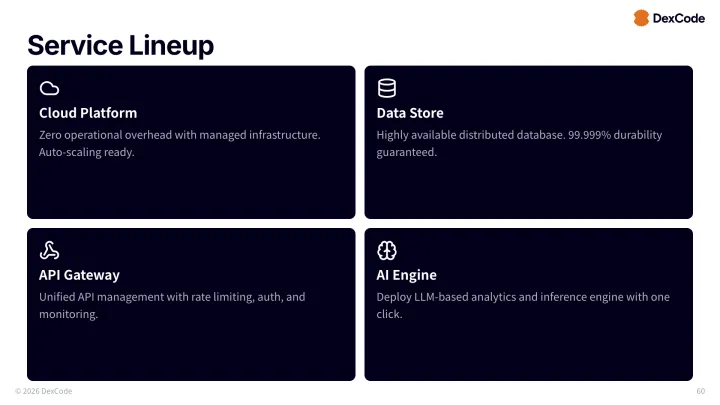
Task: Click the DexCode brand name text
Action: pyautogui.click(x=678, y=18)
